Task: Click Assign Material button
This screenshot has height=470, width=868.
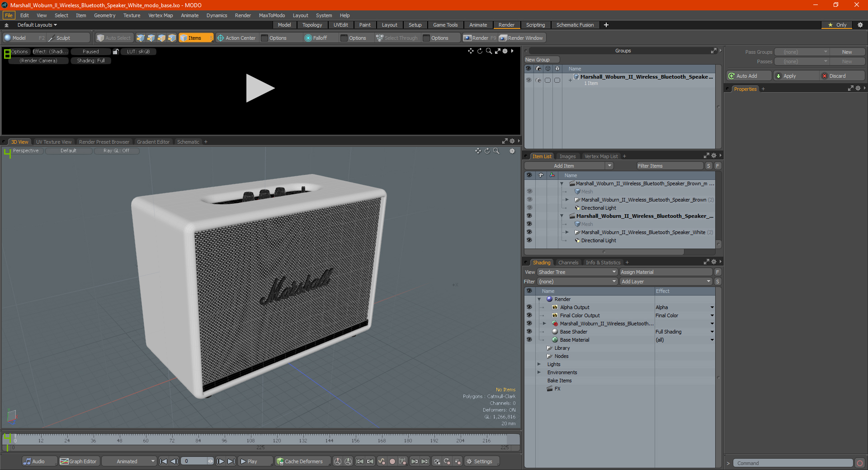Action: [666, 272]
